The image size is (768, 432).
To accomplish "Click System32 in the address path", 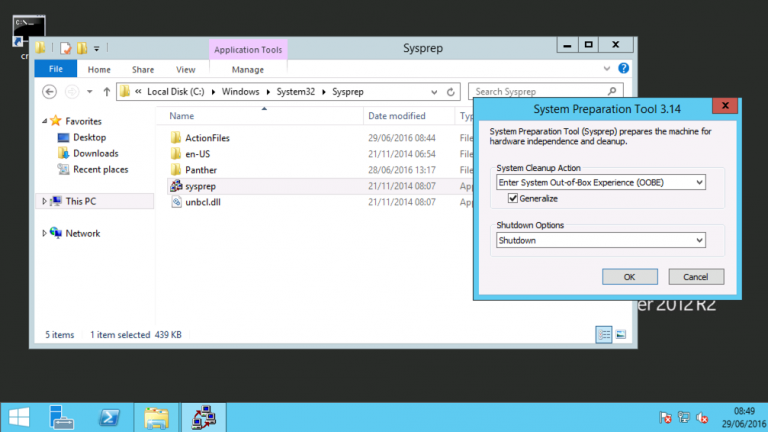I will click(295, 92).
